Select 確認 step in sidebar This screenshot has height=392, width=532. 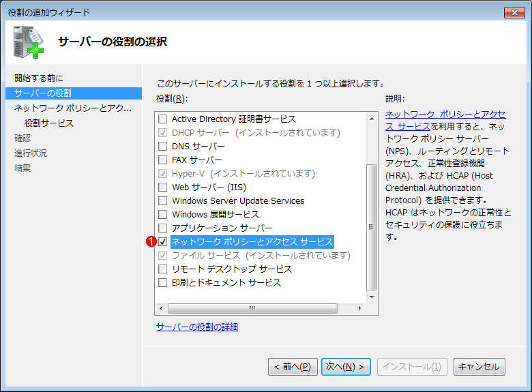pos(23,138)
